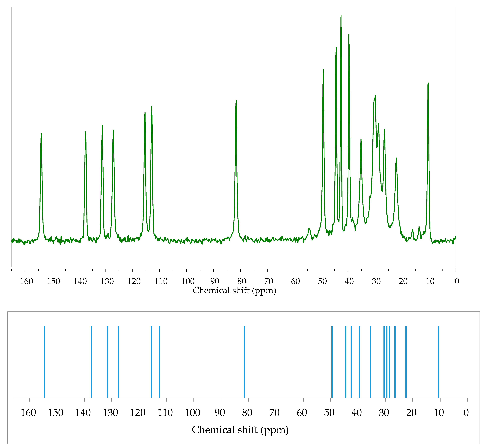Image resolution: width=486 pixels, height=448 pixels.
Task: Click the '100' tick label on upper axis
Action: (188, 281)
